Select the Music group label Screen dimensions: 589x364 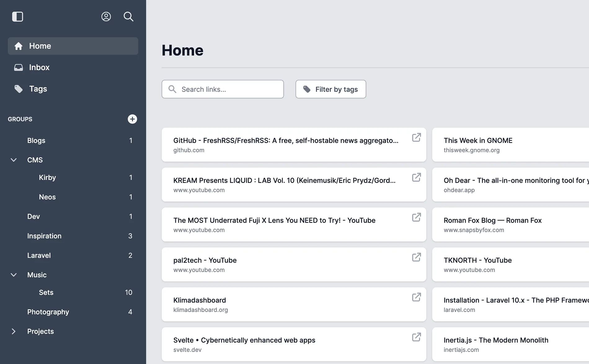(x=37, y=275)
